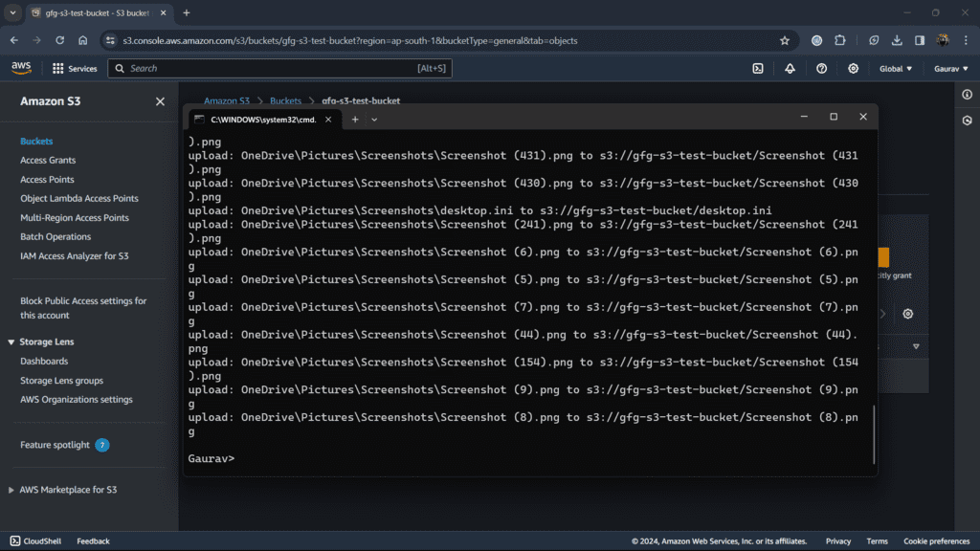
Task: Click the clock-like icon below the info icon
Action: pyautogui.click(x=967, y=121)
